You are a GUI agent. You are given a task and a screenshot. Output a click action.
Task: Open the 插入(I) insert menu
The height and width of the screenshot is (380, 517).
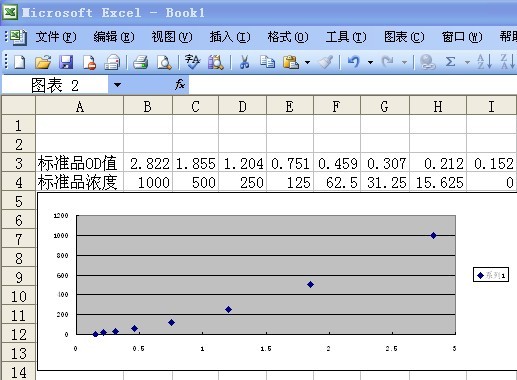tap(230, 37)
